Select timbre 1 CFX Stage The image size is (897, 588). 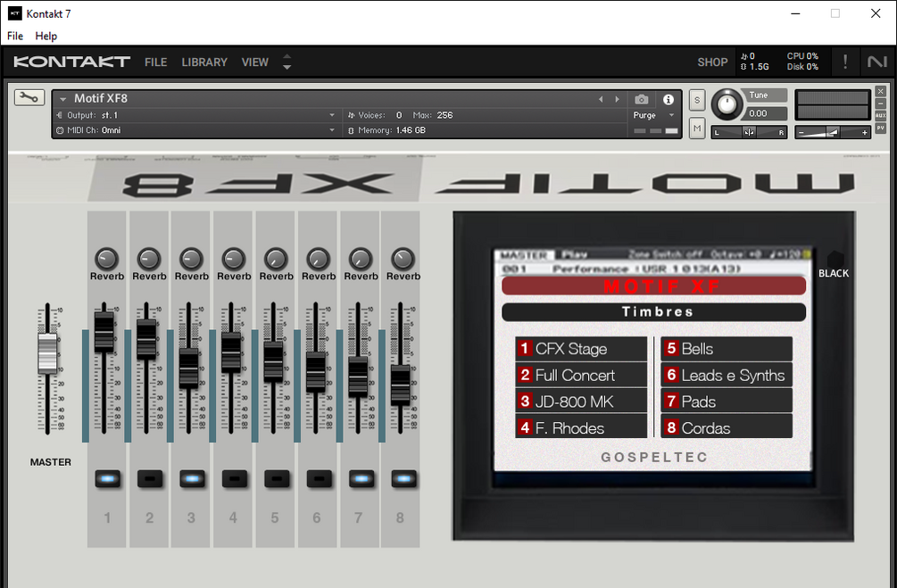[581, 348]
